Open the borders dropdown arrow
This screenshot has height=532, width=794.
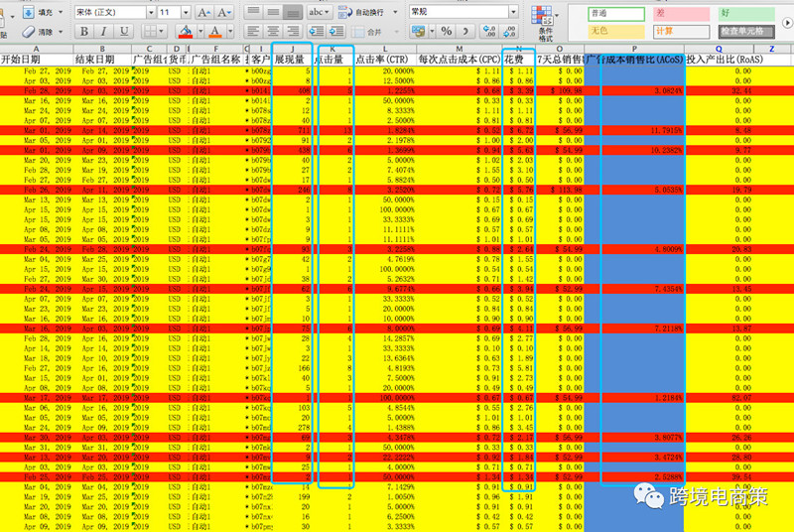162,32
